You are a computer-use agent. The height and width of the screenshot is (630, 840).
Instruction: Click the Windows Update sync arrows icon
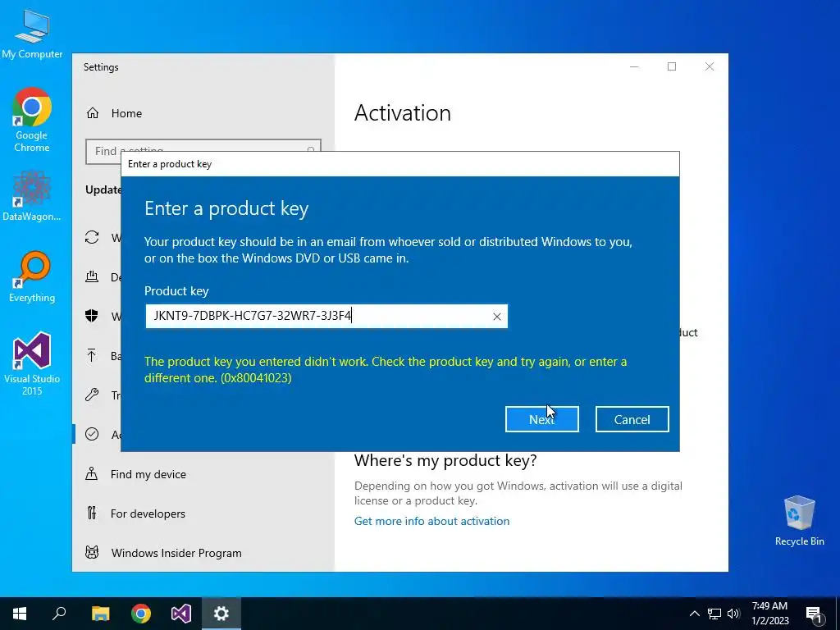click(x=92, y=237)
